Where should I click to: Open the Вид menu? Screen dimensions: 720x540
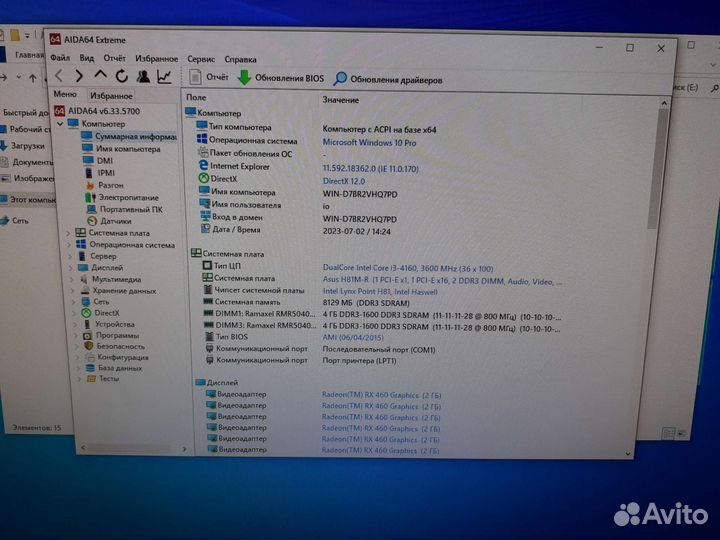pyautogui.click(x=86, y=58)
